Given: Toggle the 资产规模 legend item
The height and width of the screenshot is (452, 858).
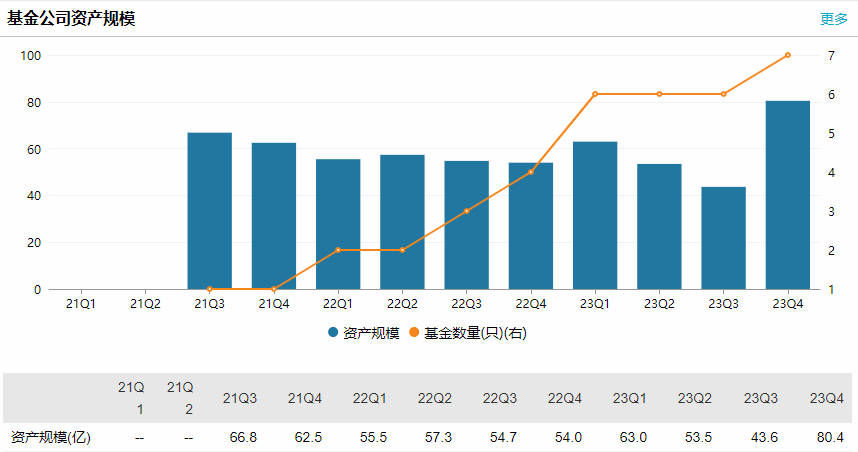Looking at the screenshot, I should click(x=364, y=333).
